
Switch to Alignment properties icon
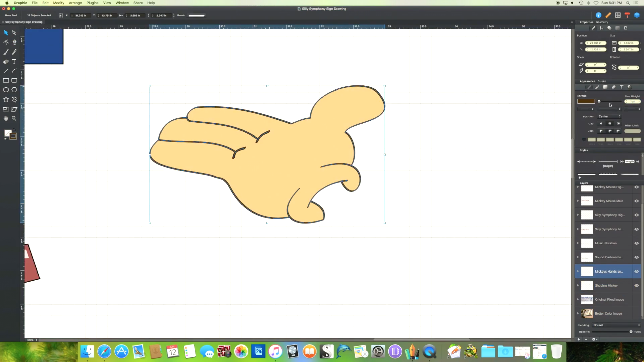point(601,28)
